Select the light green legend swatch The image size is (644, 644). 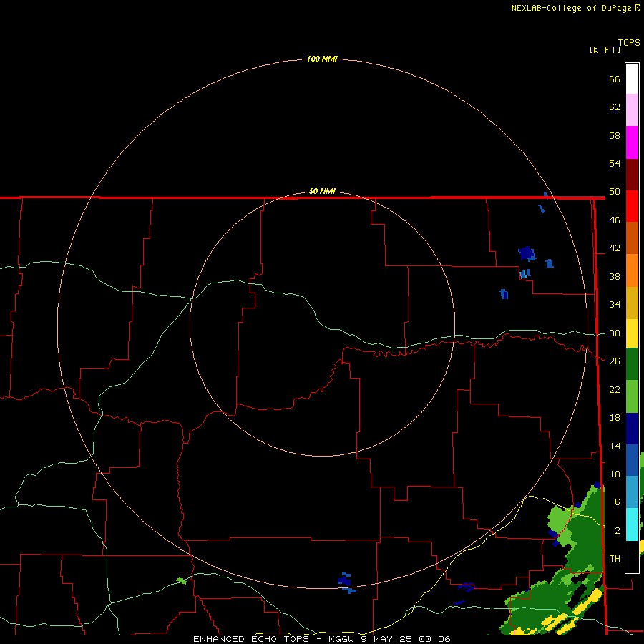632,396
